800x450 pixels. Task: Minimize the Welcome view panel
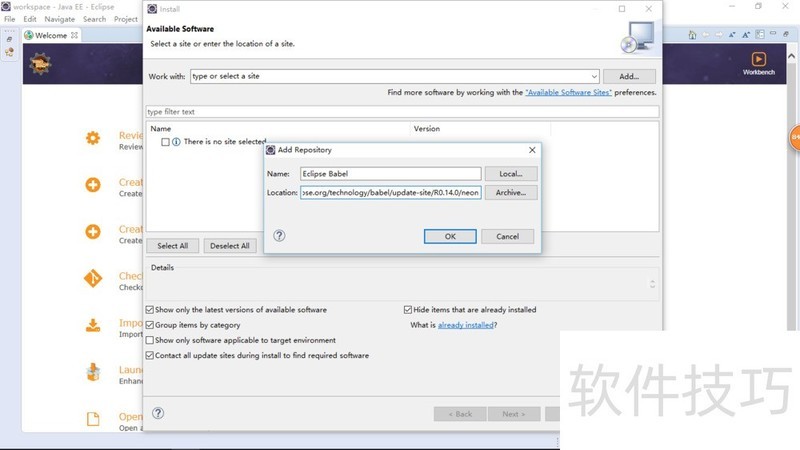pos(773,34)
